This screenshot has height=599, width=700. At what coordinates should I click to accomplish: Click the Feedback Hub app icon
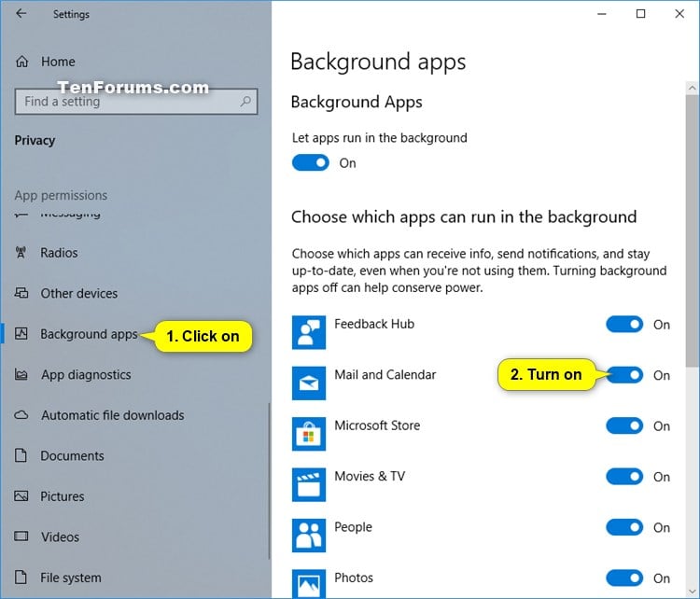309,332
